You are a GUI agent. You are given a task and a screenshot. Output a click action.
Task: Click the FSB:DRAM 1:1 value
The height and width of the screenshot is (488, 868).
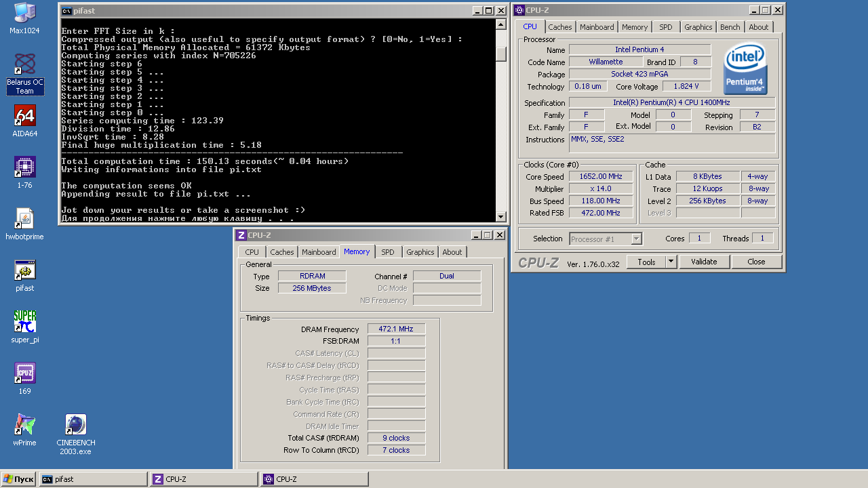(x=397, y=341)
